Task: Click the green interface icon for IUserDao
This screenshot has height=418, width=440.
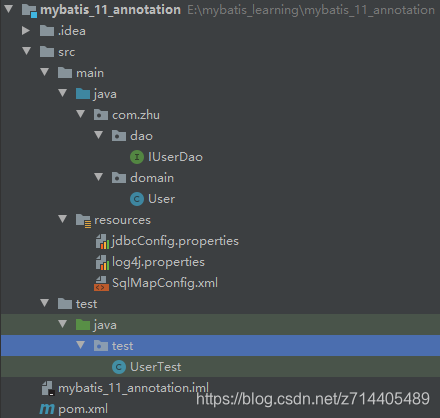Action: [137, 157]
